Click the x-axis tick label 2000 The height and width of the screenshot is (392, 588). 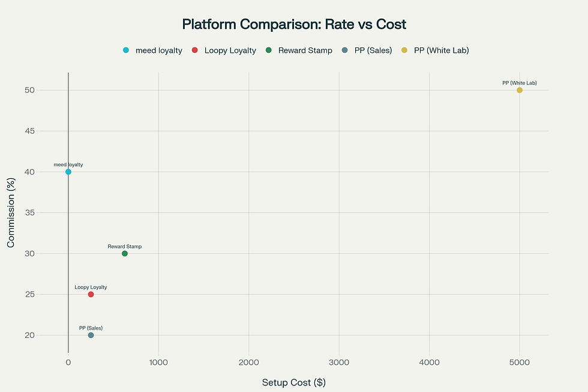click(x=248, y=363)
